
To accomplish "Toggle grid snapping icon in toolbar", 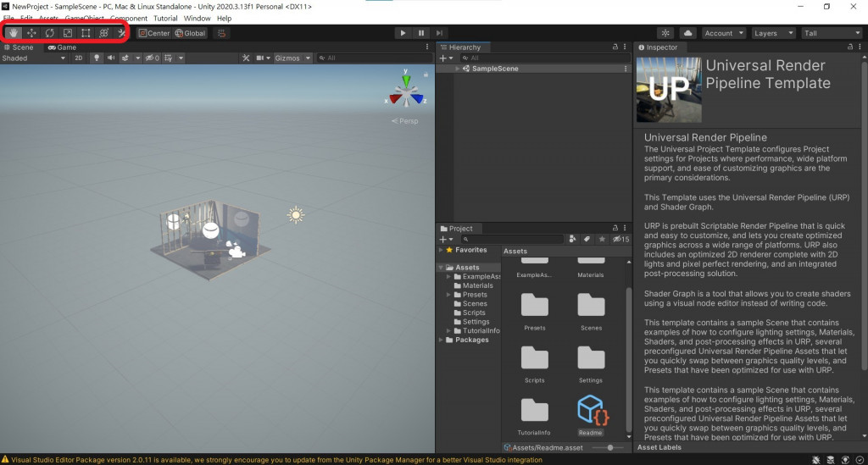I will tap(221, 33).
